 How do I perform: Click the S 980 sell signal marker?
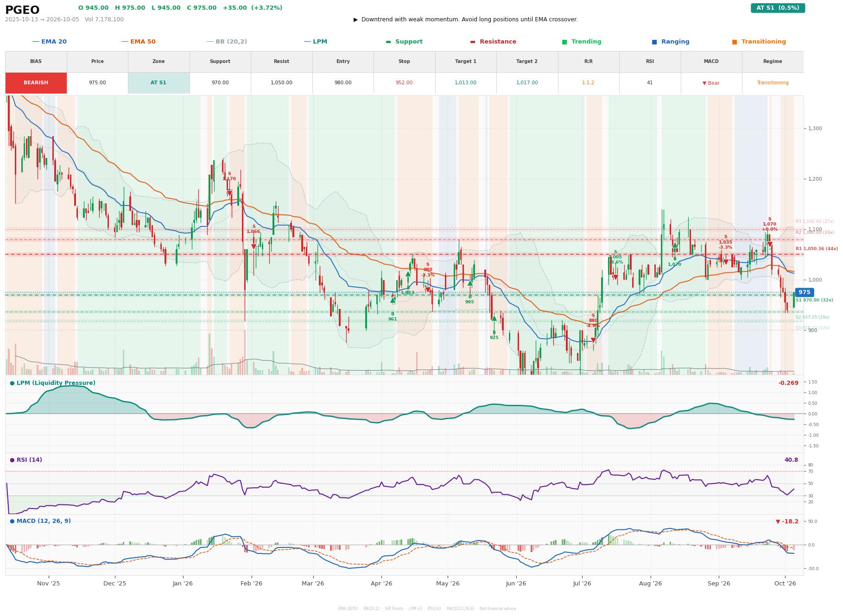pyautogui.click(x=428, y=290)
